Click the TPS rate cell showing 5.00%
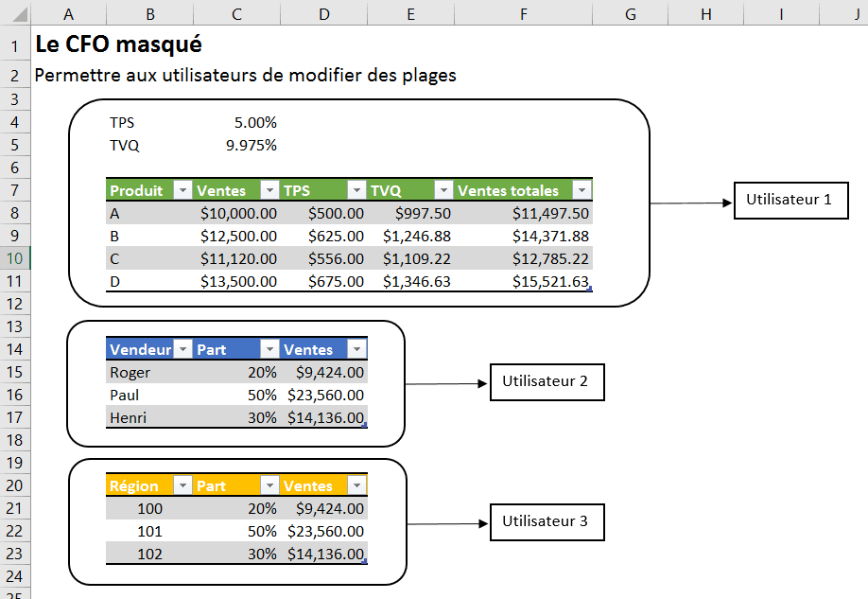The height and width of the screenshot is (599, 868). tap(236, 122)
